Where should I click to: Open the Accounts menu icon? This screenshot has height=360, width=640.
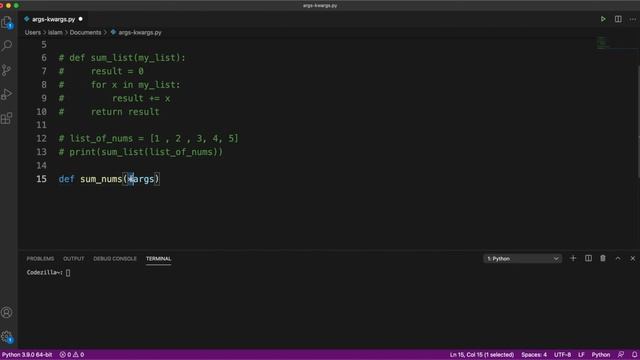point(7,313)
